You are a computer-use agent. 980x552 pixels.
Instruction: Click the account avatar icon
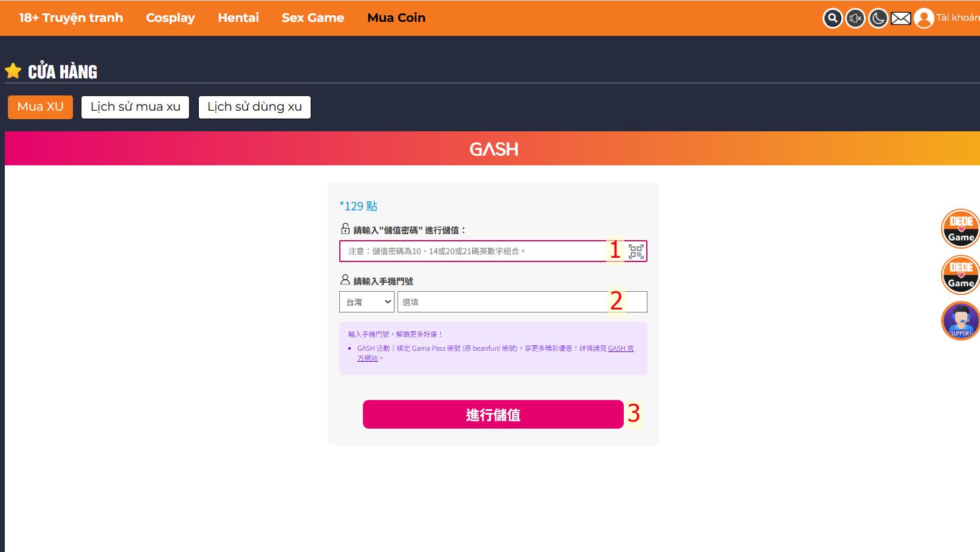[x=924, y=18]
